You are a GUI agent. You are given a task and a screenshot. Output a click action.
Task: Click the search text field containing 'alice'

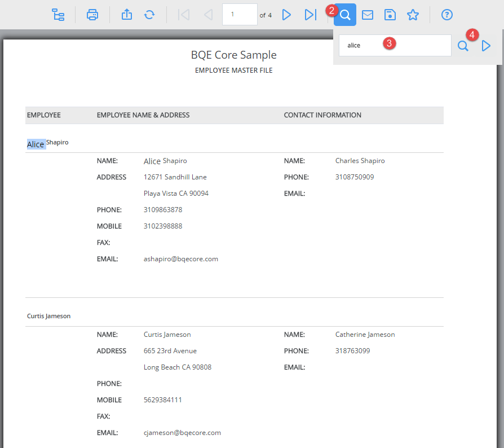tap(395, 45)
